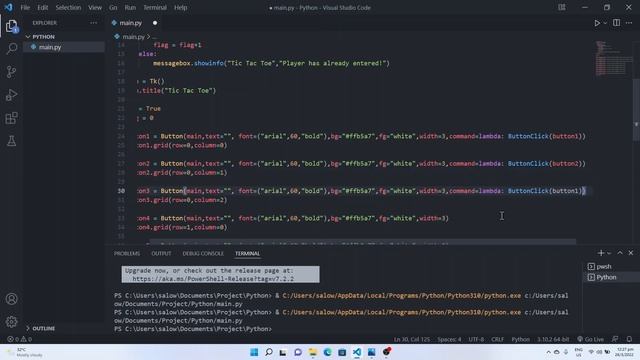Viewport: 640px width, 360px height.
Task: Open the File menu
Action: pos(25,7)
